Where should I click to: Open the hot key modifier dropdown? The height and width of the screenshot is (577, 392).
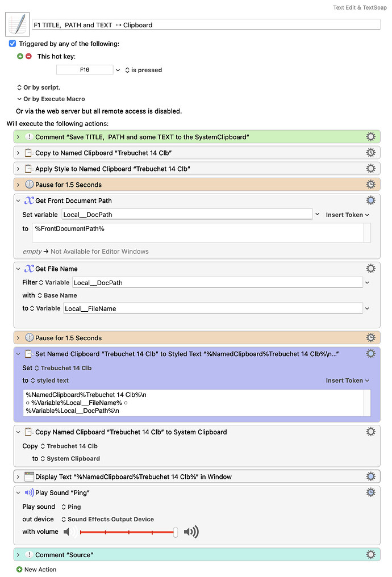(118, 70)
